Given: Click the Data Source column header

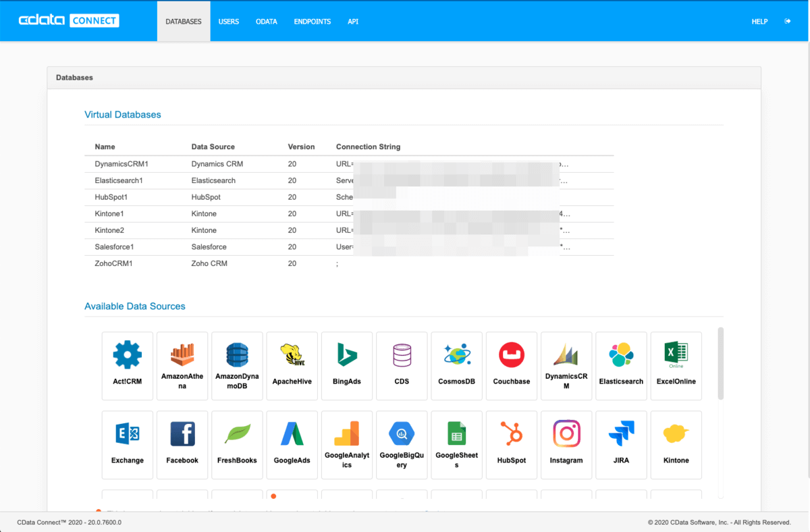Looking at the screenshot, I should click(x=213, y=147).
